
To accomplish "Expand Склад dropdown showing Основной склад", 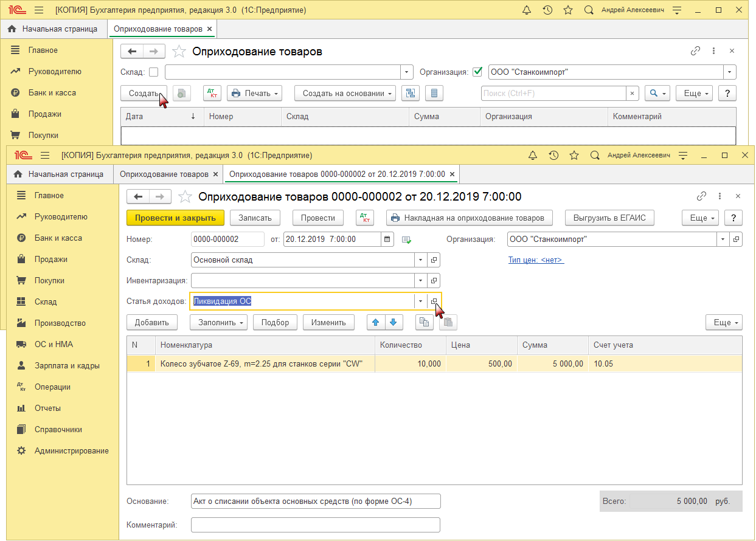I will pos(421,260).
